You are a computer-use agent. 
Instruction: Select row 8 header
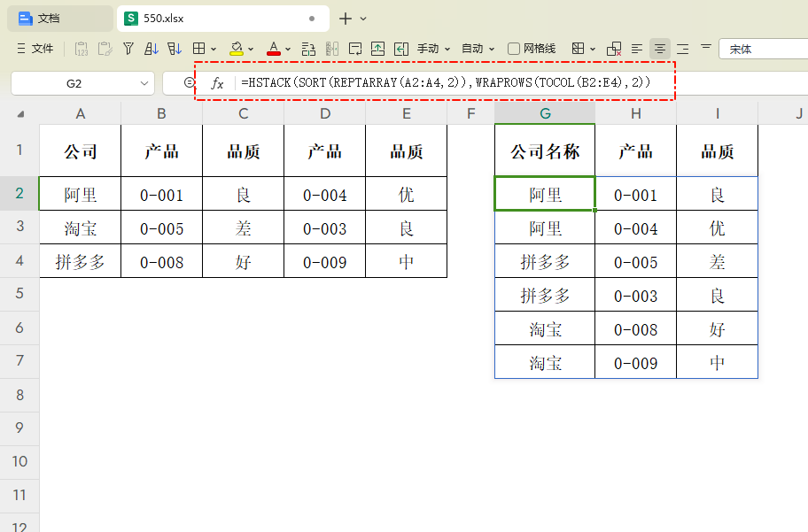(19, 395)
